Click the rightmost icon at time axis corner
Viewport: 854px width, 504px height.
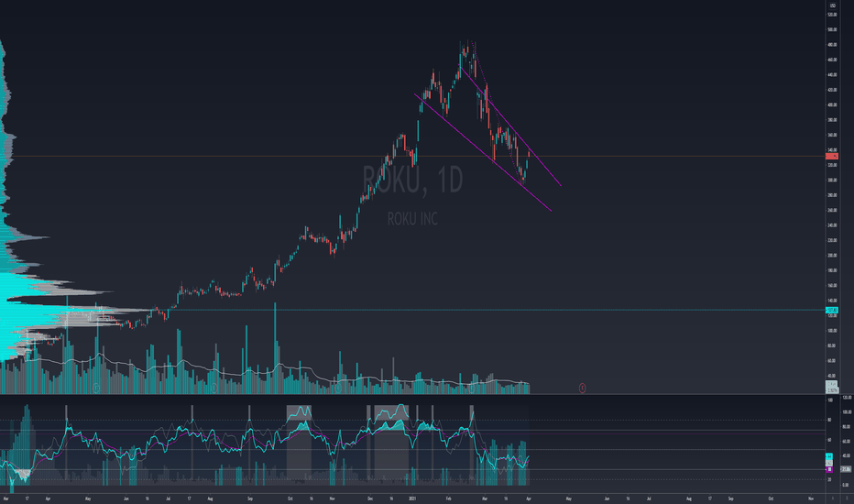[846, 498]
